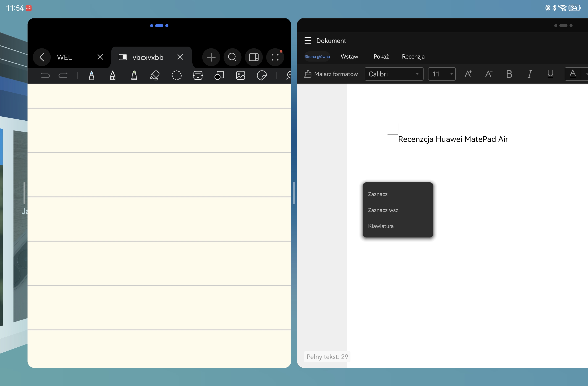Toggle italic formatting
The height and width of the screenshot is (386, 588).
[529, 74]
